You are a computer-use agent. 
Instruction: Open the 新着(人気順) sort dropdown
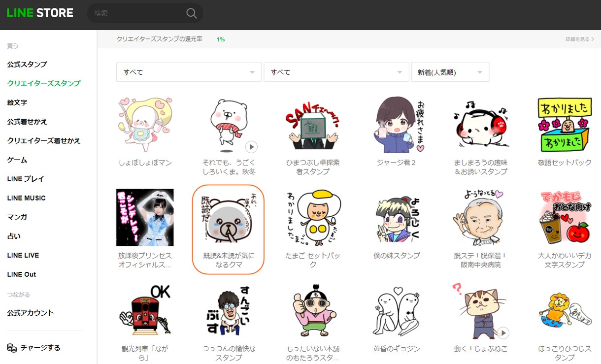pyautogui.click(x=450, y=72)
